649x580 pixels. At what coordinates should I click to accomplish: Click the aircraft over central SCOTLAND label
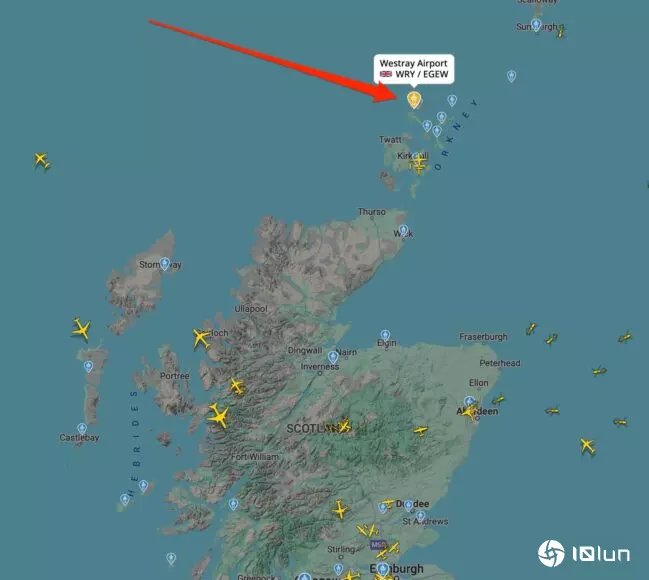tap(344, 425)
